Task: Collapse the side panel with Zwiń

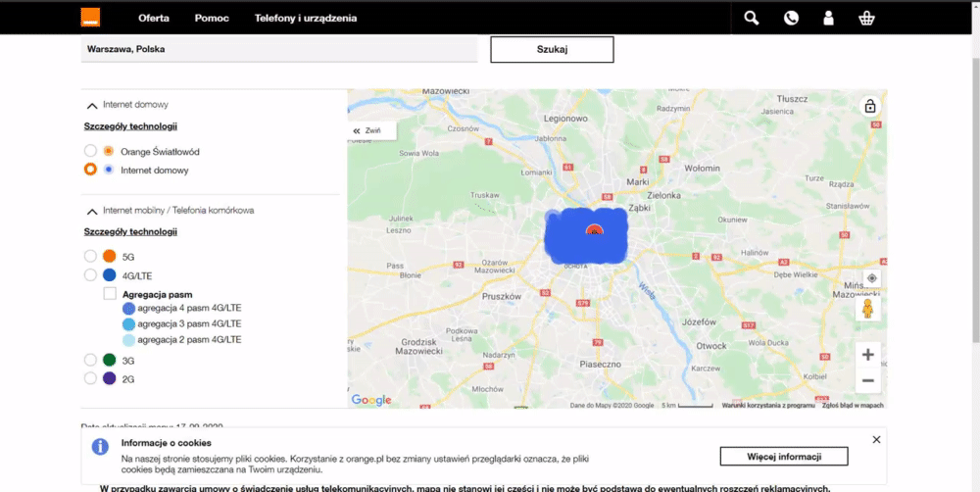Action: coord(371,130)
